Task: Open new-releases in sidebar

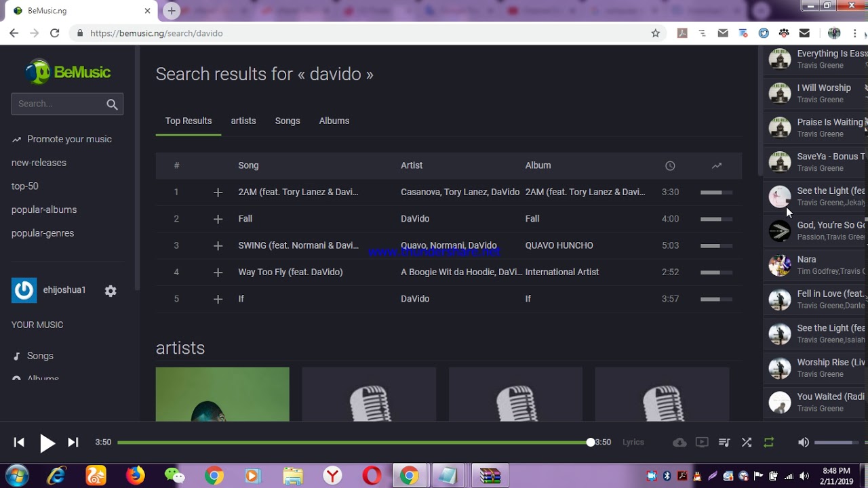Action: click(39, 163)
